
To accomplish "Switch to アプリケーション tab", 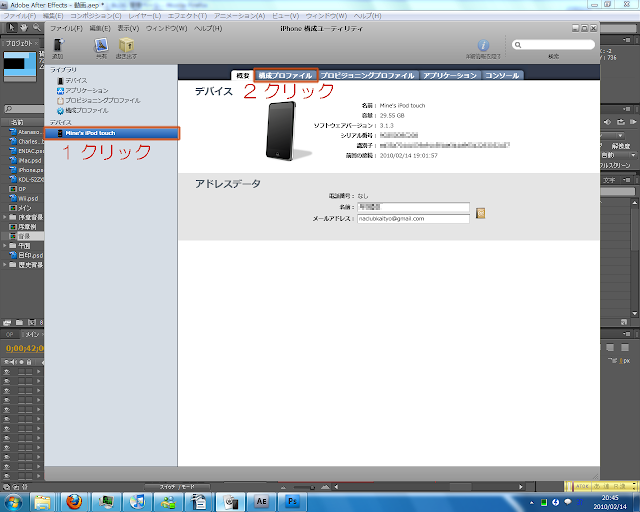I will [450, 76].
